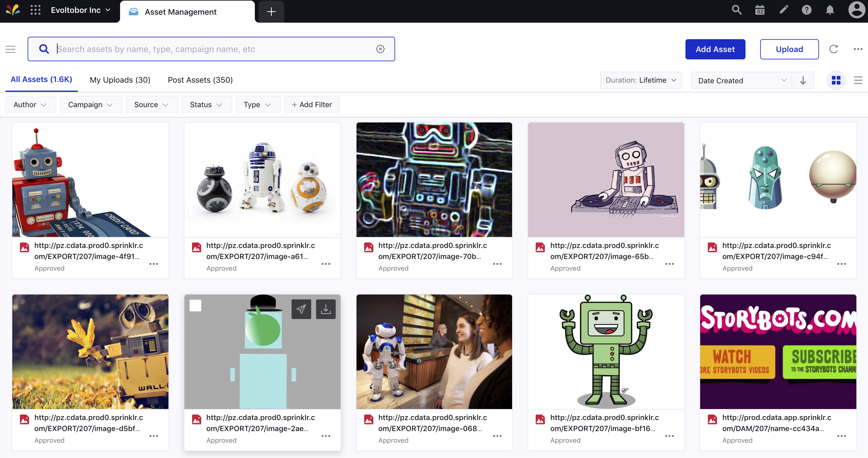The width and height of the screenshot is (868, 458).
Task: Download the image-2ae asset
Action: click(326, 309)
